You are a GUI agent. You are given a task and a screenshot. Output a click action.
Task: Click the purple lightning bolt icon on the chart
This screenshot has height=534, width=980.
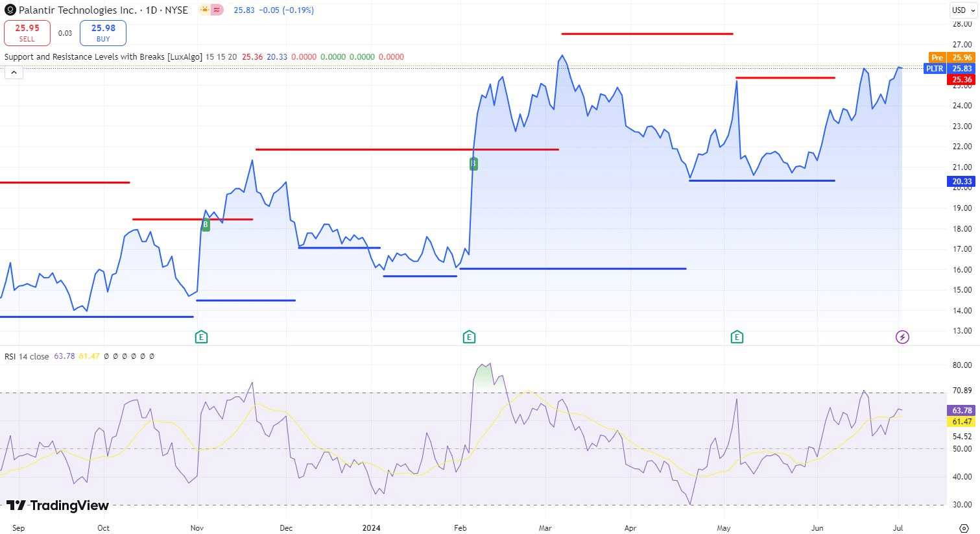(902, 336)
